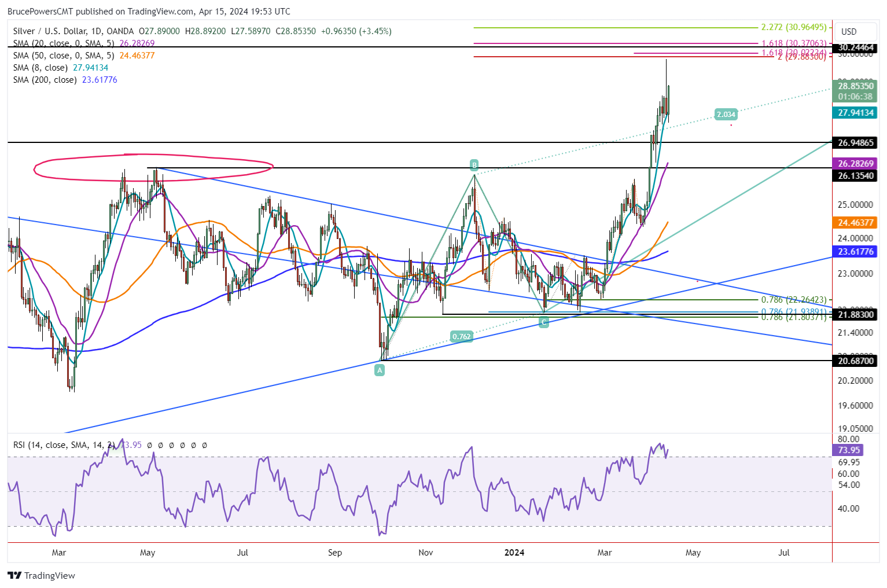Click the 2.034 ratio label
Screen dimensions: 887x588
point(726,115)
